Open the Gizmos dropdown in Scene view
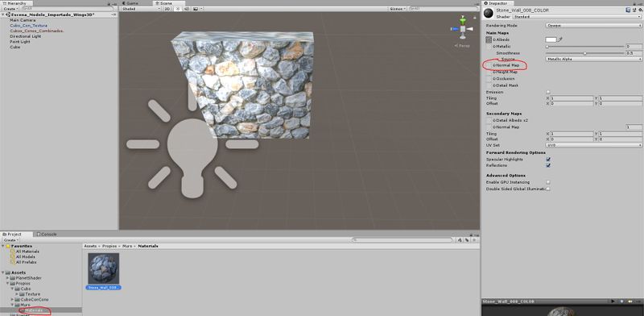644x316 pixels. (397, 9)
